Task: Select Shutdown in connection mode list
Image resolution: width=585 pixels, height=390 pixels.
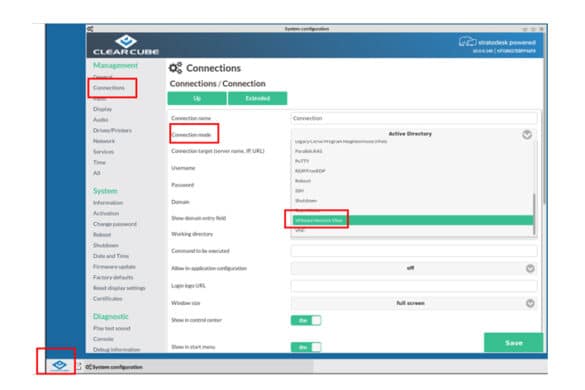Action: (x=306, y=200)
